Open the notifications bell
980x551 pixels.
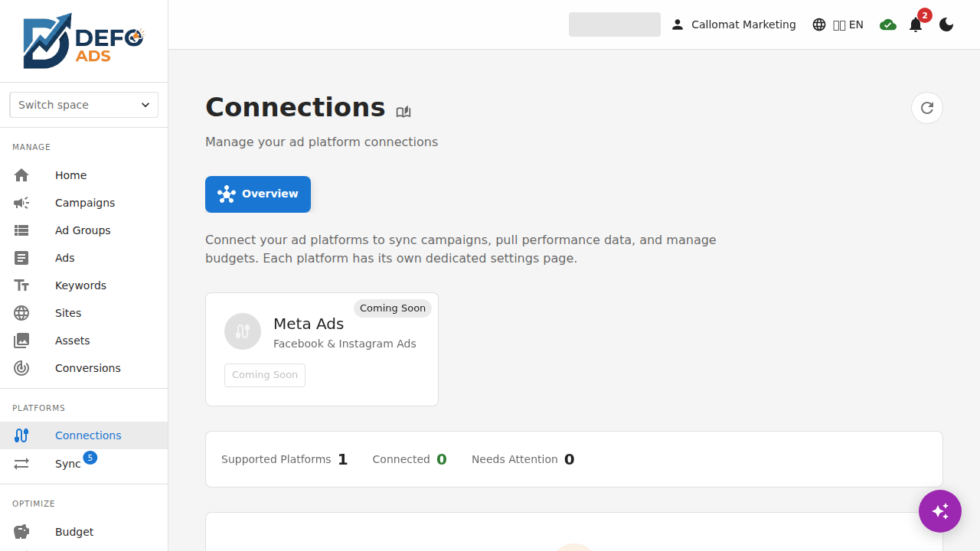(x=916, y=24)
